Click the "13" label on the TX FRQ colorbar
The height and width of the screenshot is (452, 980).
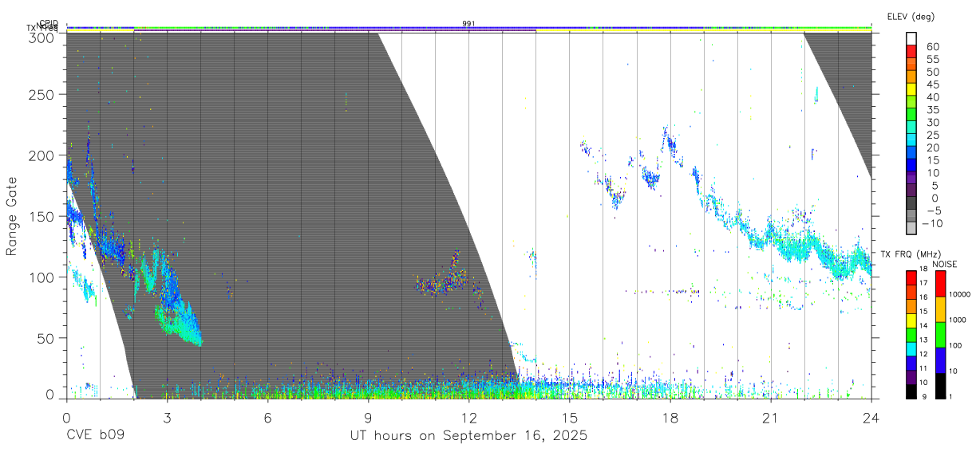click(923, 340)
